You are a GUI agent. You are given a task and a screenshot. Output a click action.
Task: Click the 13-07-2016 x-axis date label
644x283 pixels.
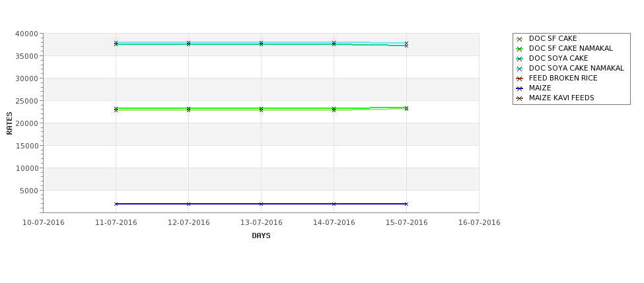[x=261, y=223]
